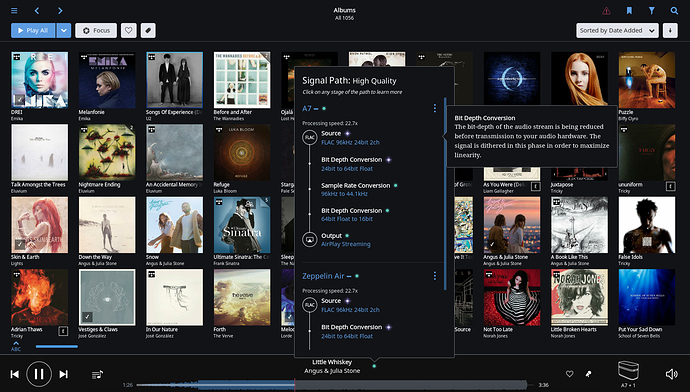Skip to next track
The width and height of the screenshot is (690, 392).
pyautogui.click(x=64, y=374)
